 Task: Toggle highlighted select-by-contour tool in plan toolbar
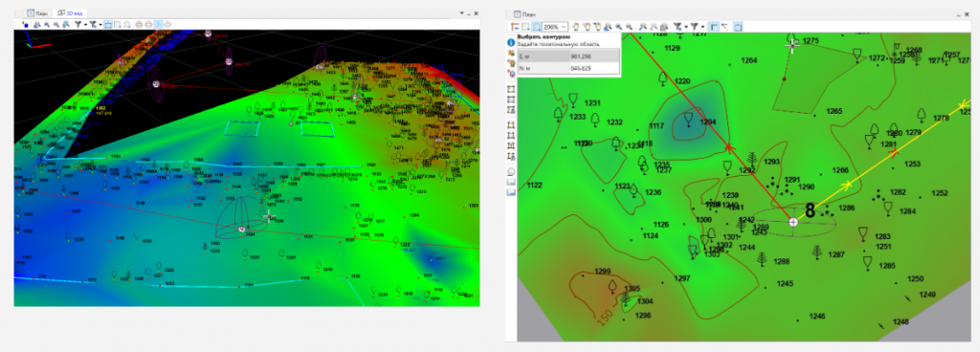click(x=536, y=27)
